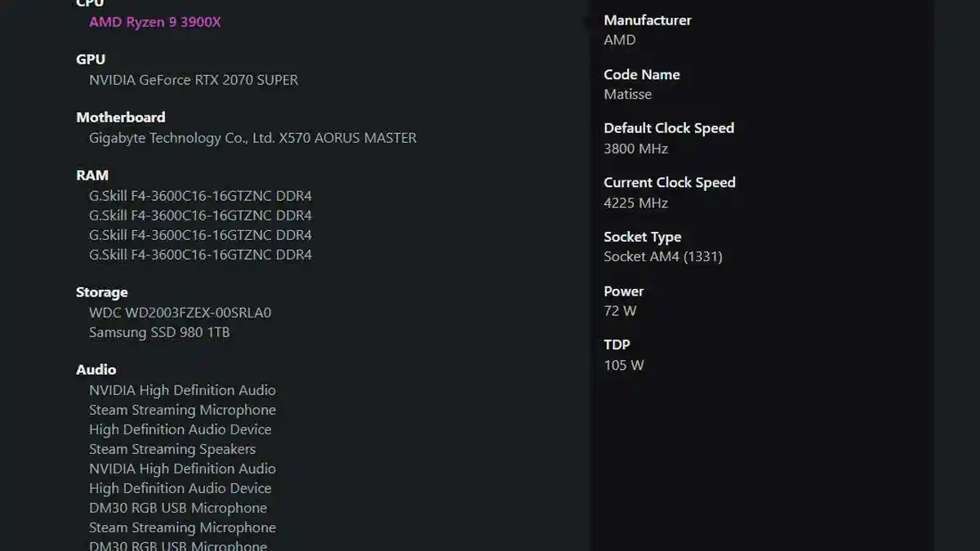Open the X570 AORUS MASTER motherboard entry

[x=252, y=138]
